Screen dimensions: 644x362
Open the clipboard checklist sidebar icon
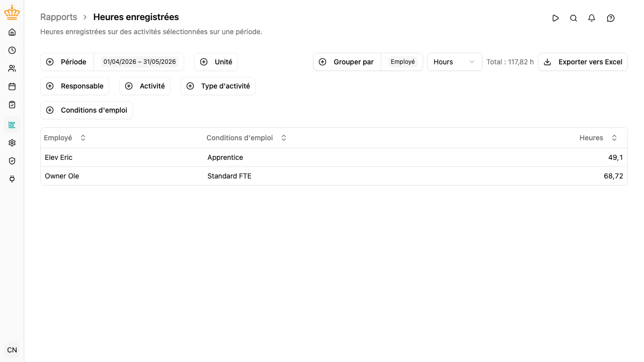point(12,105)
